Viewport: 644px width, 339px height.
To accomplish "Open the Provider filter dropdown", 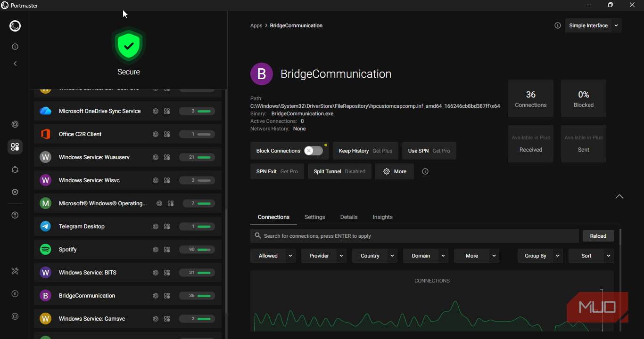I will [x=324, y=256].
